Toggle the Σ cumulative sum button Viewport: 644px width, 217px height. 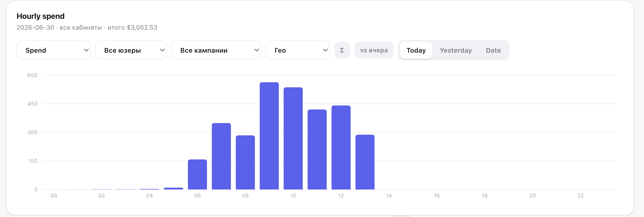tap(342, 50)
